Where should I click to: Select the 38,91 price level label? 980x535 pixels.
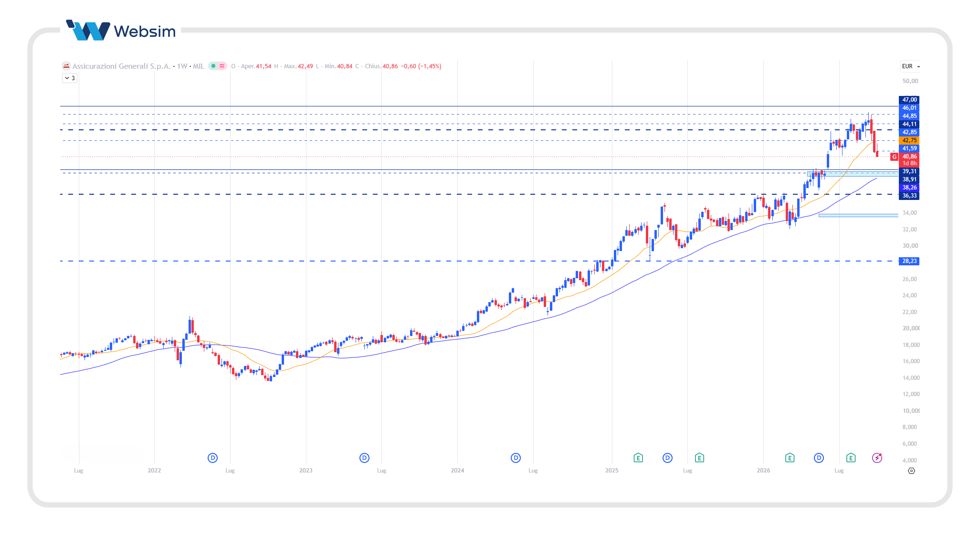[909, 179]
